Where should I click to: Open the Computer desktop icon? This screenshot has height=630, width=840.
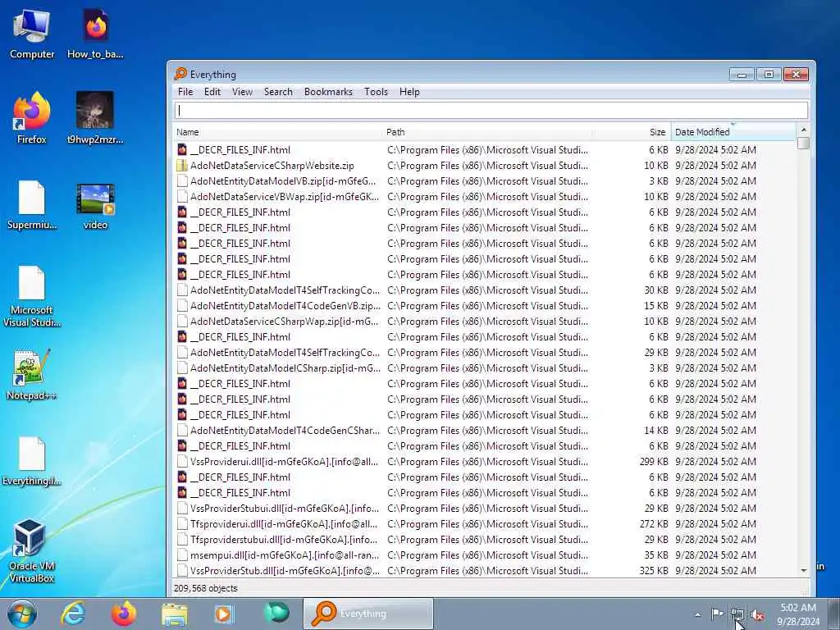(x=32, y=34)
